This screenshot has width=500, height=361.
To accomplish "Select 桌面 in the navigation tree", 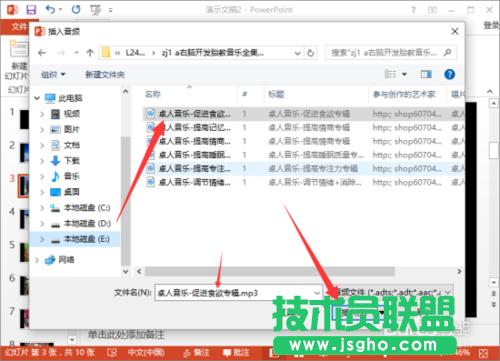I will (x=71, y=192).
